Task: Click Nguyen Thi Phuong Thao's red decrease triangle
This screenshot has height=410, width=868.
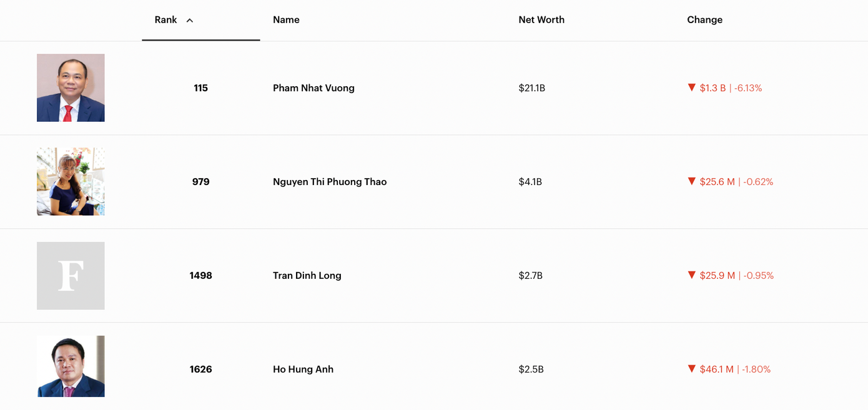Action: (691, 181)
